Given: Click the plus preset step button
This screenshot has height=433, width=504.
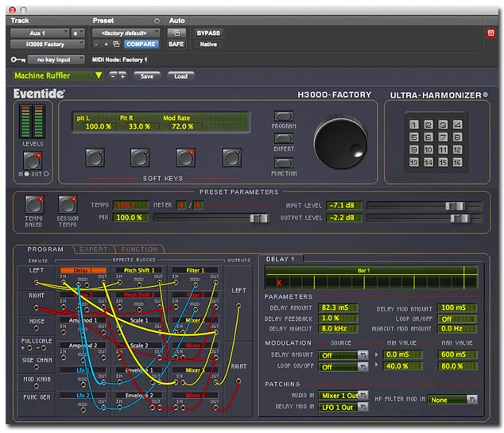Looking at the screenshot, I should click(x=122, y=76).
